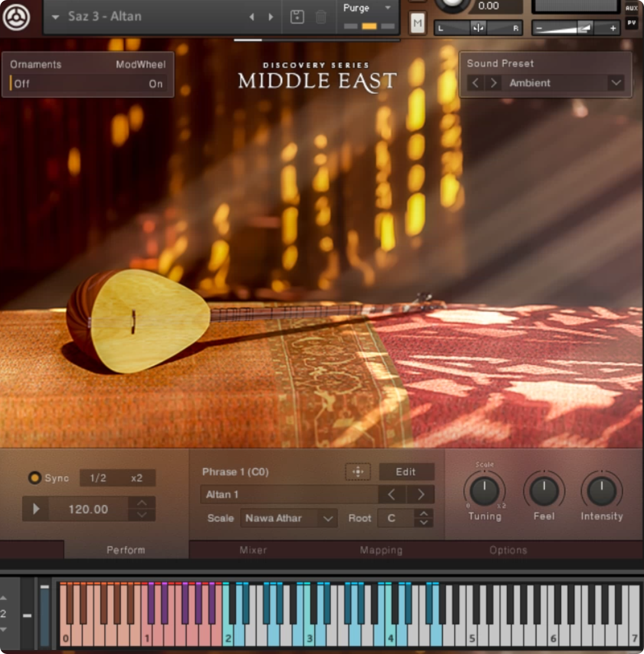Click the plus volume button
Viewport: 644px width, 654px height.
point(613,28)
